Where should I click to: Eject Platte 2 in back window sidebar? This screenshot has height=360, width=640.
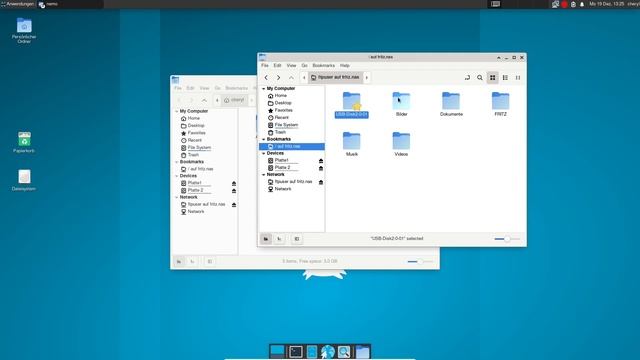[234, 191]
